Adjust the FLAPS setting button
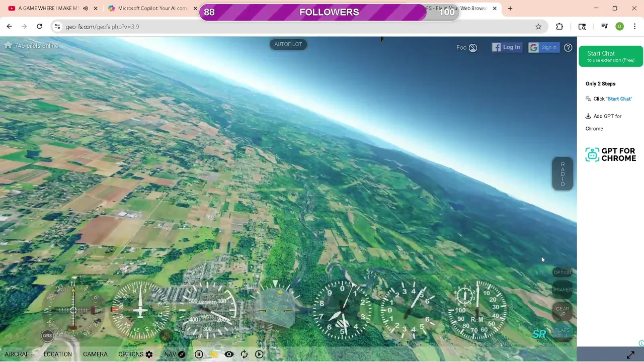Screen dimensions: 644x362 coord(562,333)
